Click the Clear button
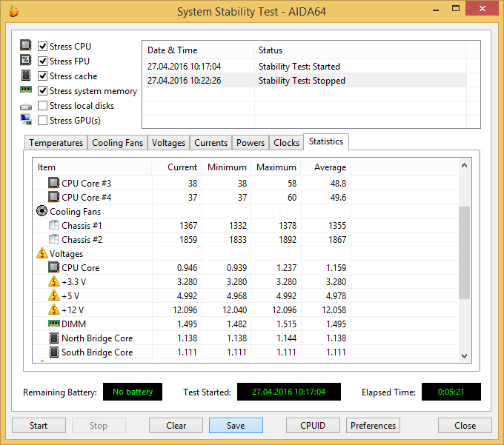Screen dimensions: 504x445 pyautogui.click(x=176, y=426)
